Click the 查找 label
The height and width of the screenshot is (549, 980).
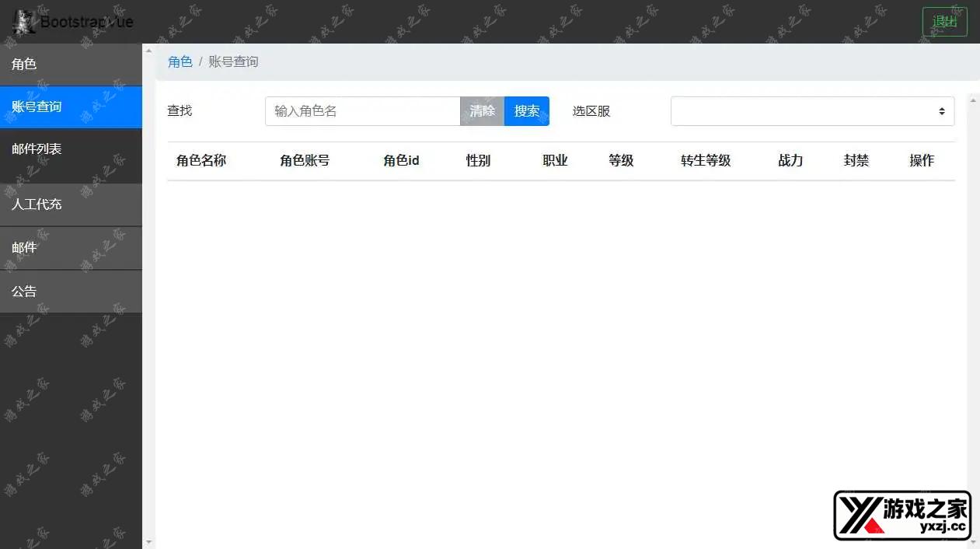180,111
